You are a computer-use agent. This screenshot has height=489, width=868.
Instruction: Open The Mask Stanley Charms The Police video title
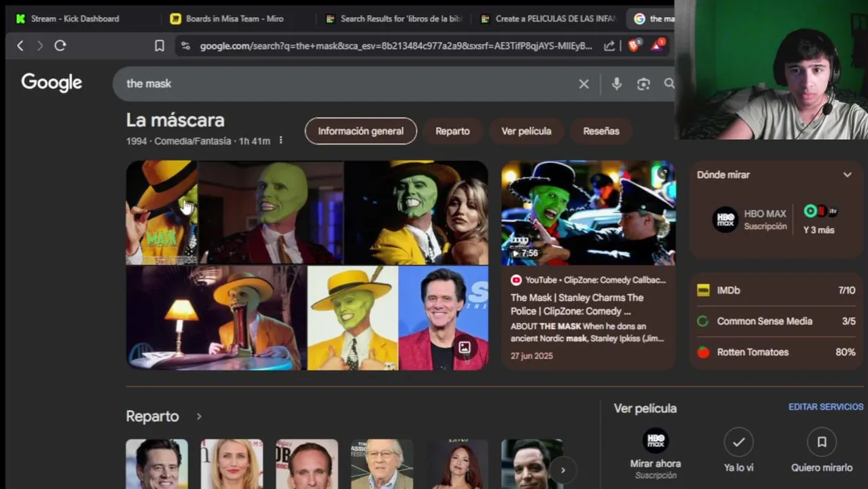pyautogui.click(x=577, y=304)
